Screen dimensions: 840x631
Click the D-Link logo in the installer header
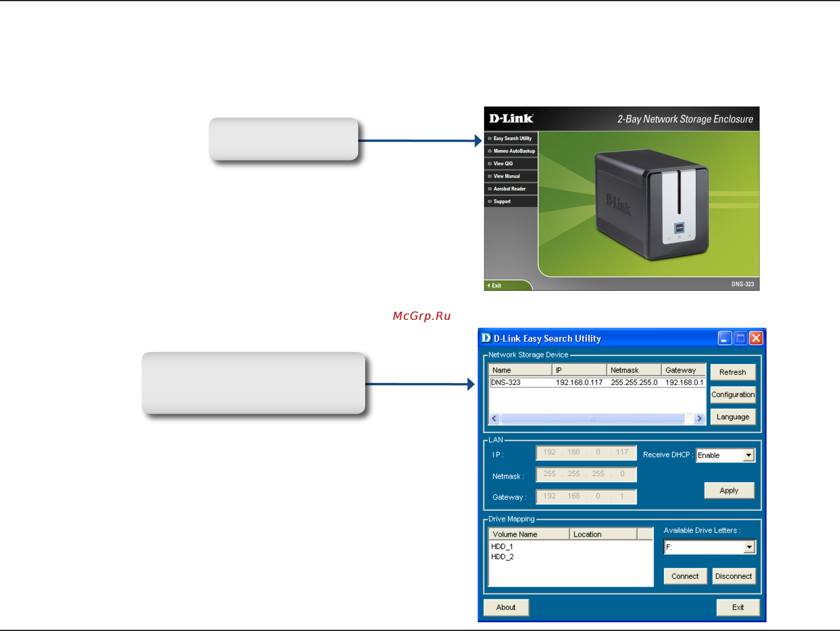[511, 118]
